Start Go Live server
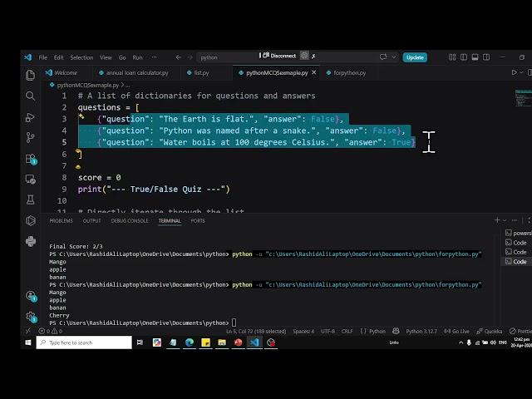Viewport: 532px width, 399px height. [x=456, y=331]
